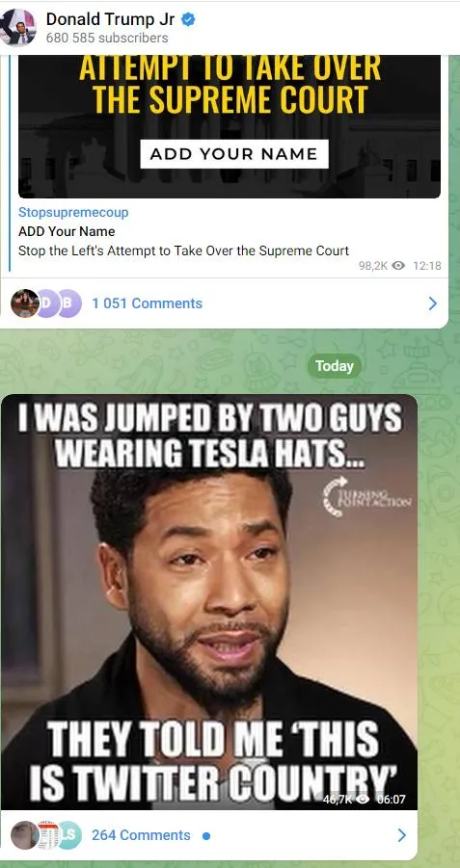Open the Supreme Court preview image

pos(230,127)
